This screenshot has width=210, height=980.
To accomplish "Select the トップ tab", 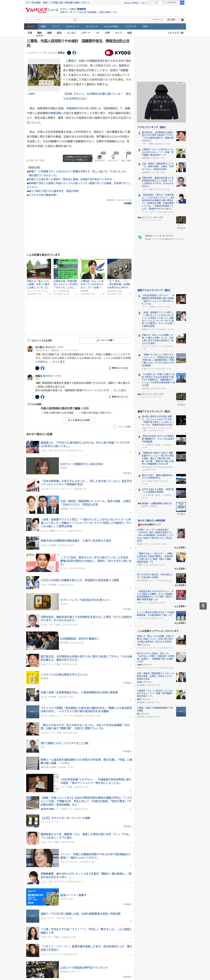I will [31, 27].
